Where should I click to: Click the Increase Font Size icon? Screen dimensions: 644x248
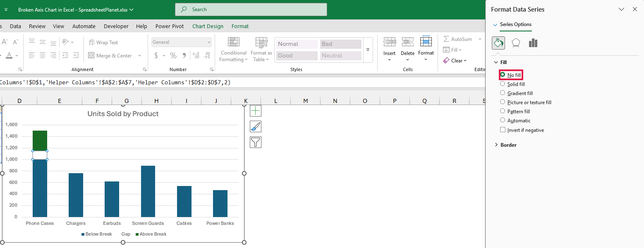[x=5, y=42]
